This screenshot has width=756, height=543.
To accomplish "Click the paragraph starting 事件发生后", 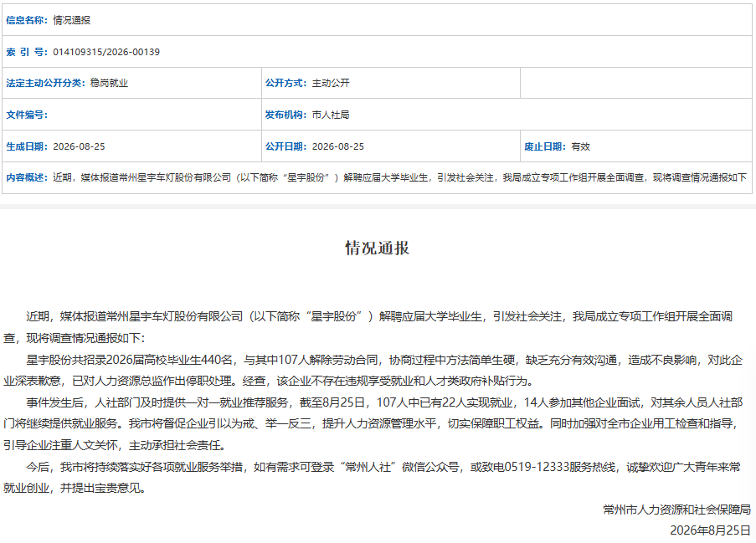I will pos(373,423).
